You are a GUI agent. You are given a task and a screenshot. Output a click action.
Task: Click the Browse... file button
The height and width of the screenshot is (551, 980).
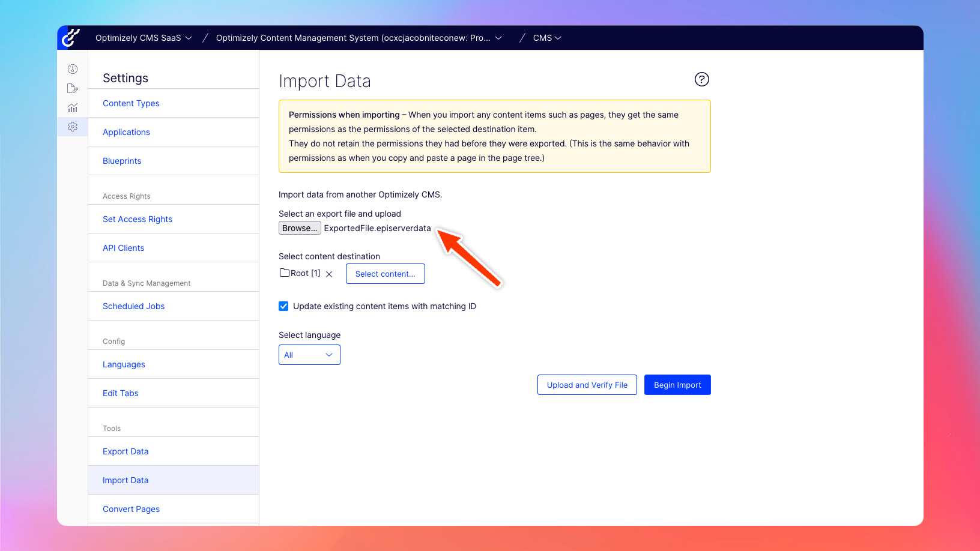[x=300, y=228]
